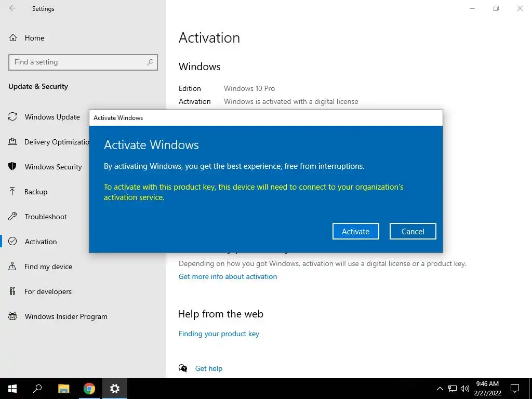
Task: Open Home in Settings sidebar
Action: (34, 38)
